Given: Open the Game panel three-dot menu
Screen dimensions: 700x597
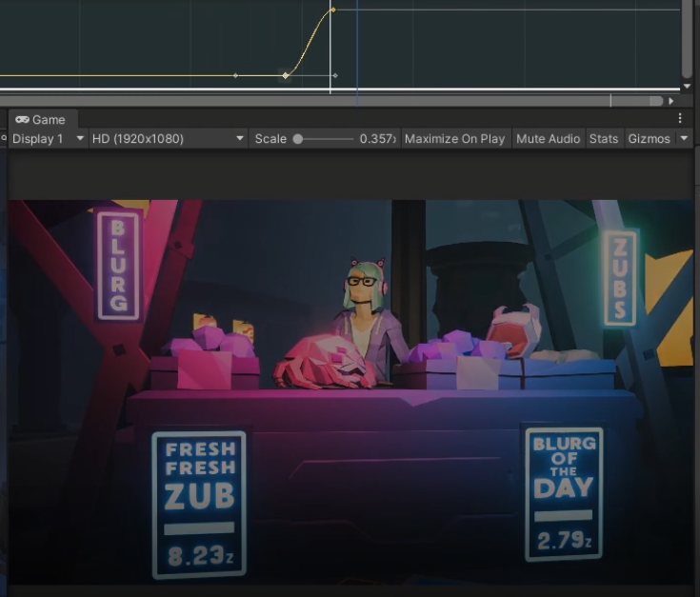Looking at the screenshot, I should (x=679, y=118).
